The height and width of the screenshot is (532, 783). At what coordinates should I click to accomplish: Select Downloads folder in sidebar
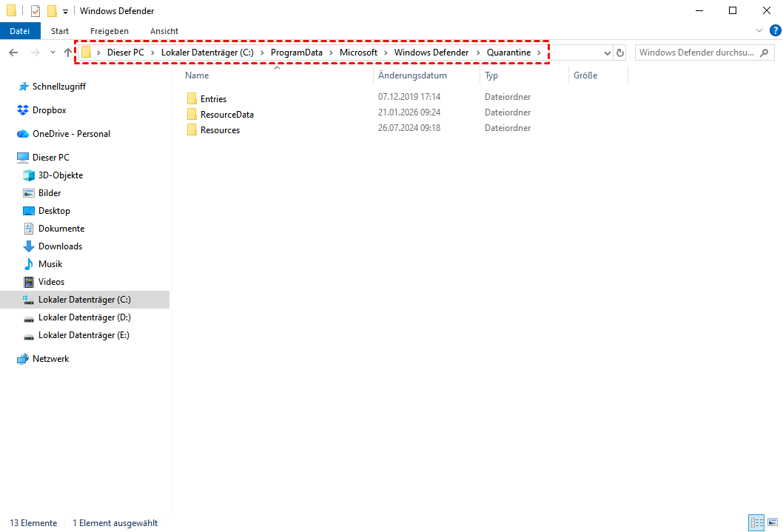[x=60, y=246]
